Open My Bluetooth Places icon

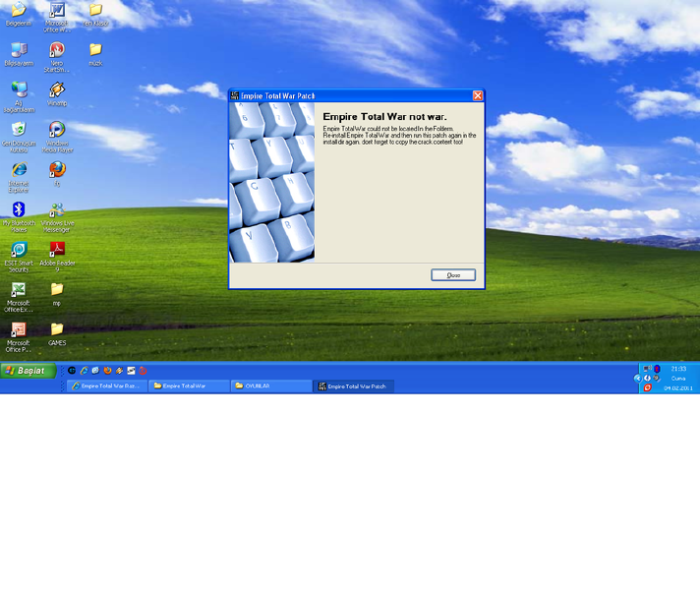[x=19, y=209]
